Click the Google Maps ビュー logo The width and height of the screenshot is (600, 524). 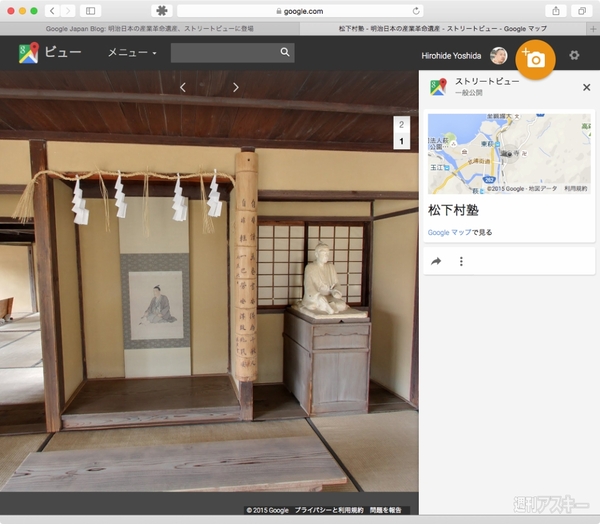(50, 52)
